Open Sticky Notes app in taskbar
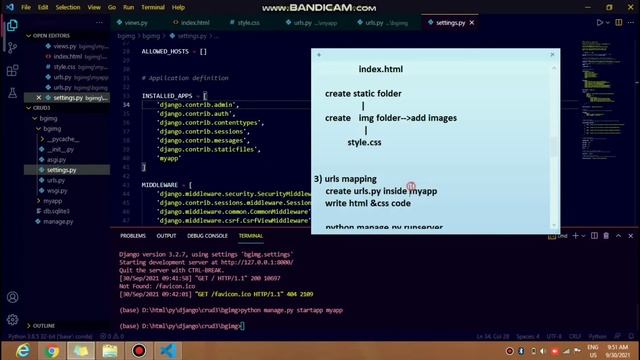This screenshot has width=640, height=360. (81, 351)
